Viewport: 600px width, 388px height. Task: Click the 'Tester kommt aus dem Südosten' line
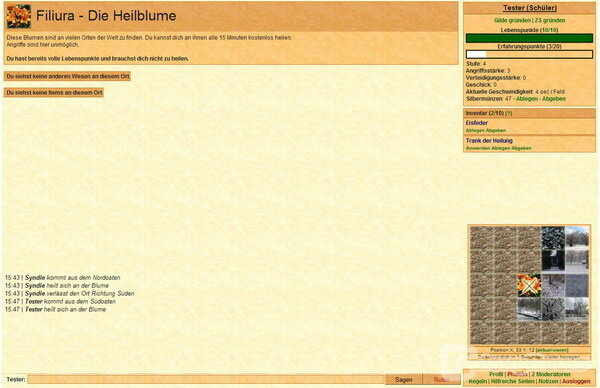click(x=60, y=302)
